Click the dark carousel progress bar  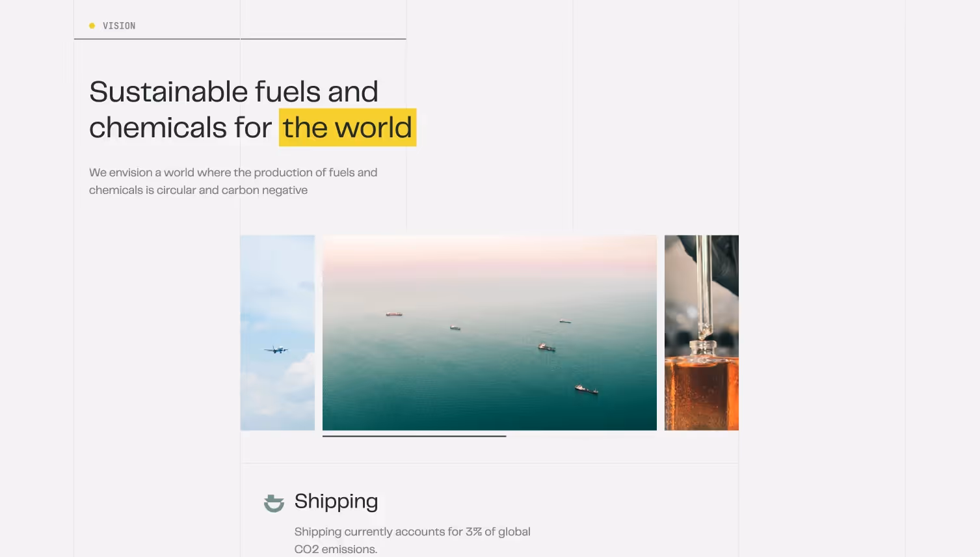[x=414, y=436]
